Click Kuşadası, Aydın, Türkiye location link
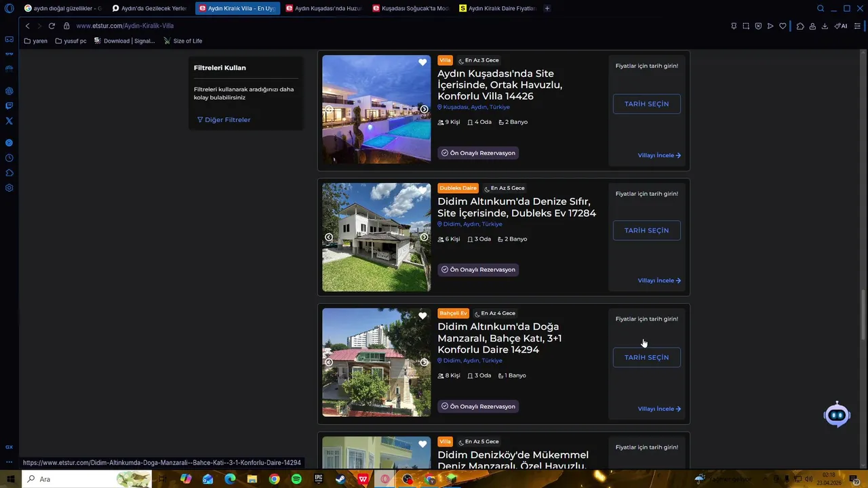This screenshot has height=488, width=868. click(x=473, y=107)
